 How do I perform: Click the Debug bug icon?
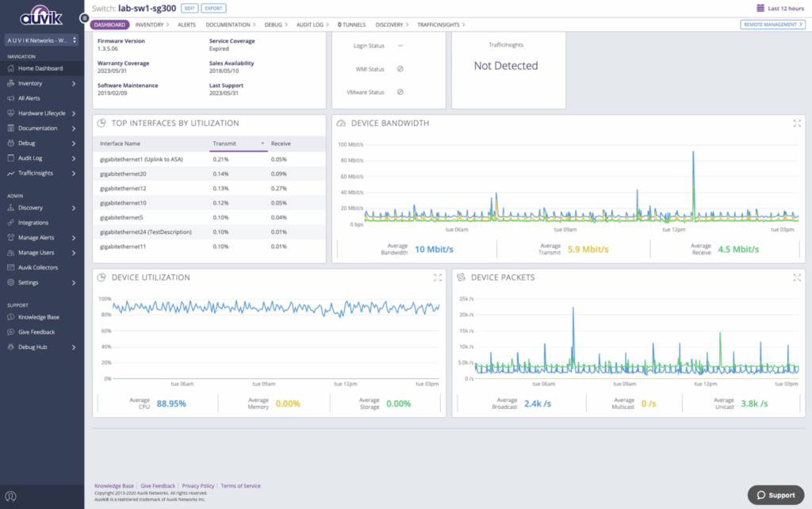click(x=11, y=144)
